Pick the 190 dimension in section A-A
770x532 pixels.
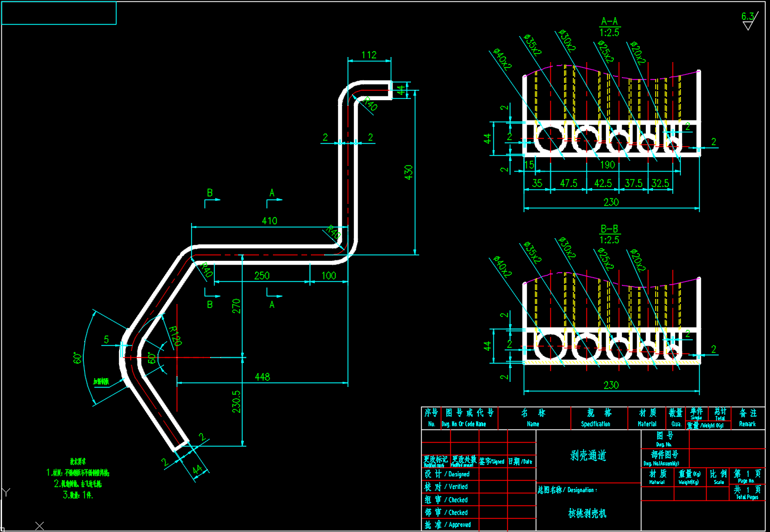(x=607, y=165)
